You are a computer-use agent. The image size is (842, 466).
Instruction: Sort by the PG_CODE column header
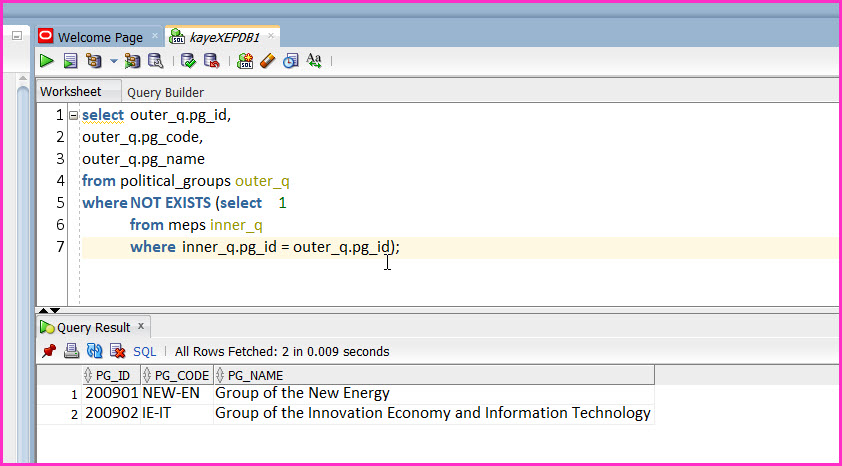(177, 375)
